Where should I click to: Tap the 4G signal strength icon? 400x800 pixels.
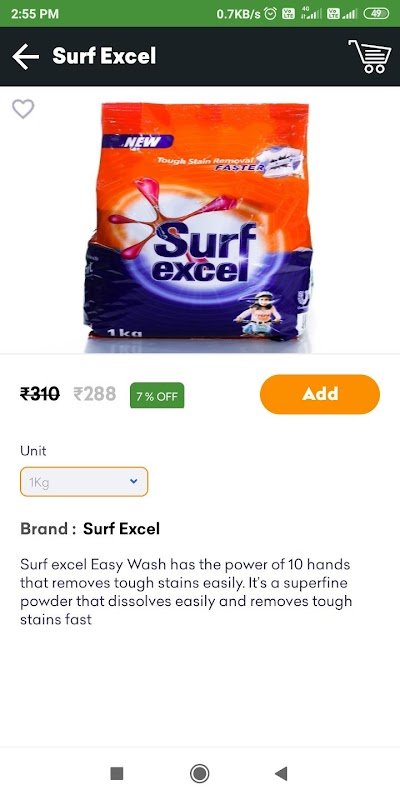[x=311, y=14]
